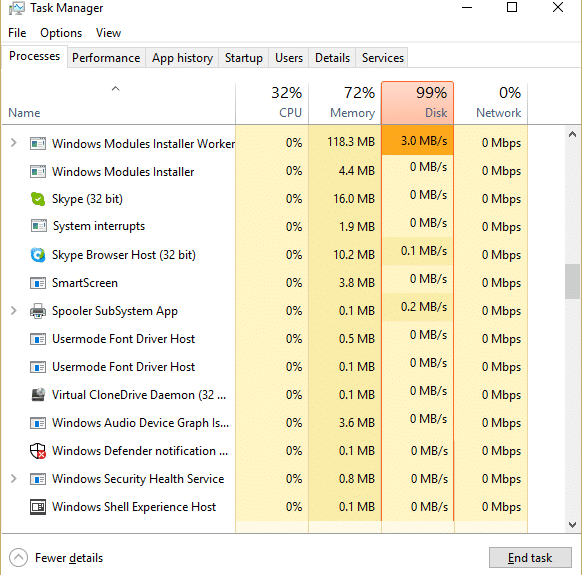Open the Options menu
The height and width of the screenshot is (575, 582).
click(x=61, y=33)
